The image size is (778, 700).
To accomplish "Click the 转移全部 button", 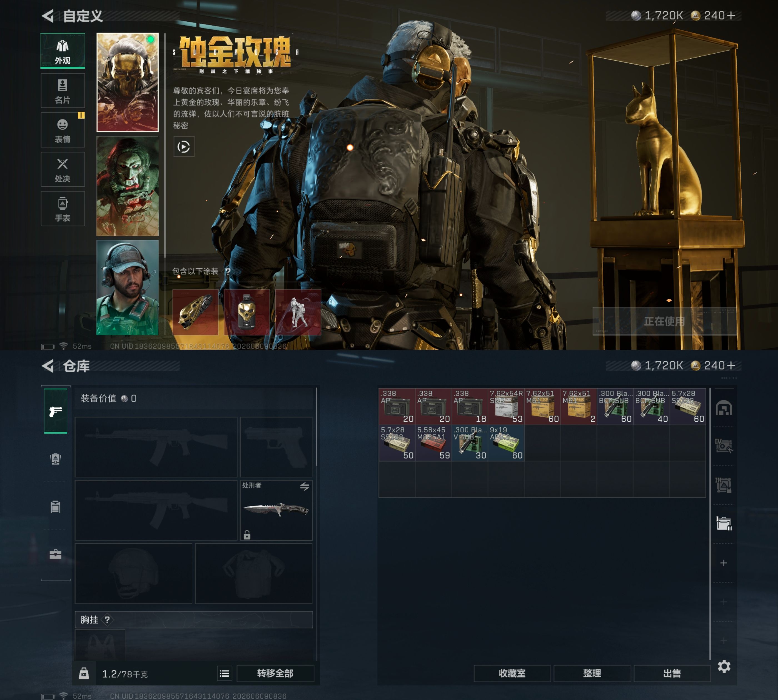I will pyautogui.click(x=275, y=673).
